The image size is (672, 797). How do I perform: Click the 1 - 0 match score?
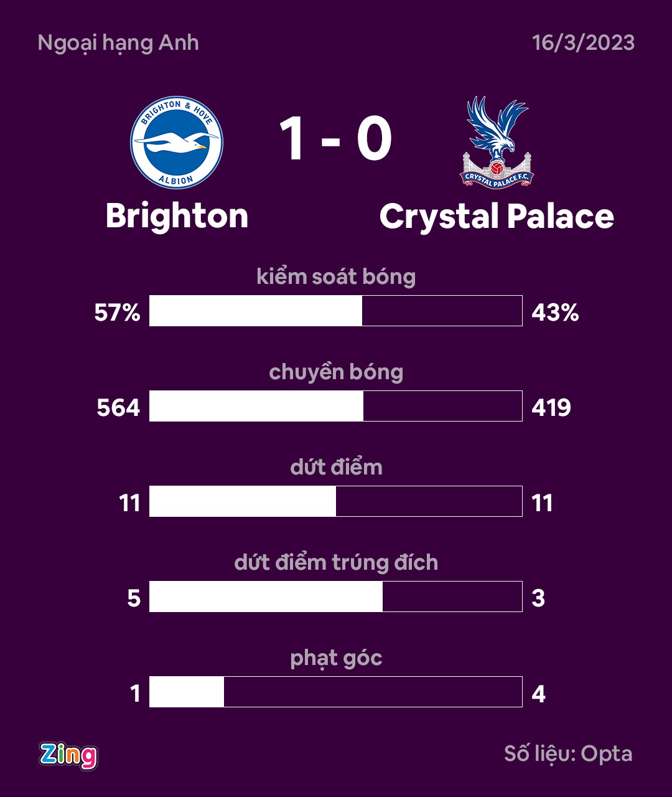pos(335,139)
